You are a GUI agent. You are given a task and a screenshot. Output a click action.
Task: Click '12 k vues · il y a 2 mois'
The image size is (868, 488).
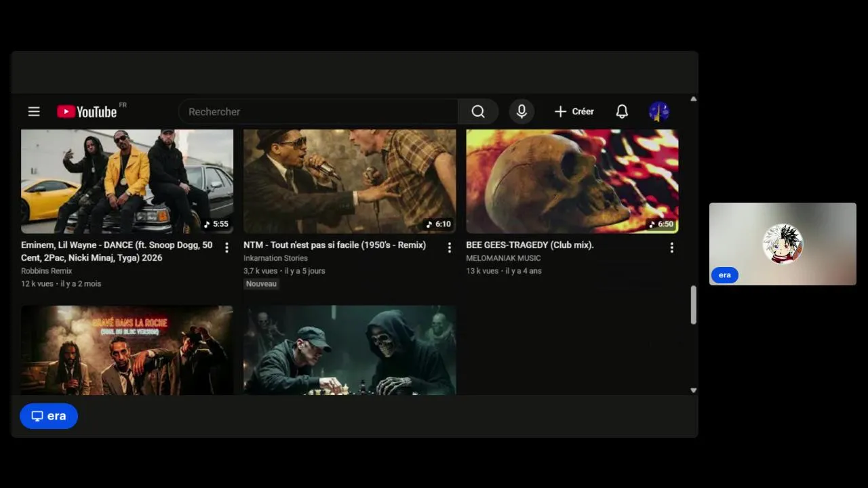(x=61, y=284)
